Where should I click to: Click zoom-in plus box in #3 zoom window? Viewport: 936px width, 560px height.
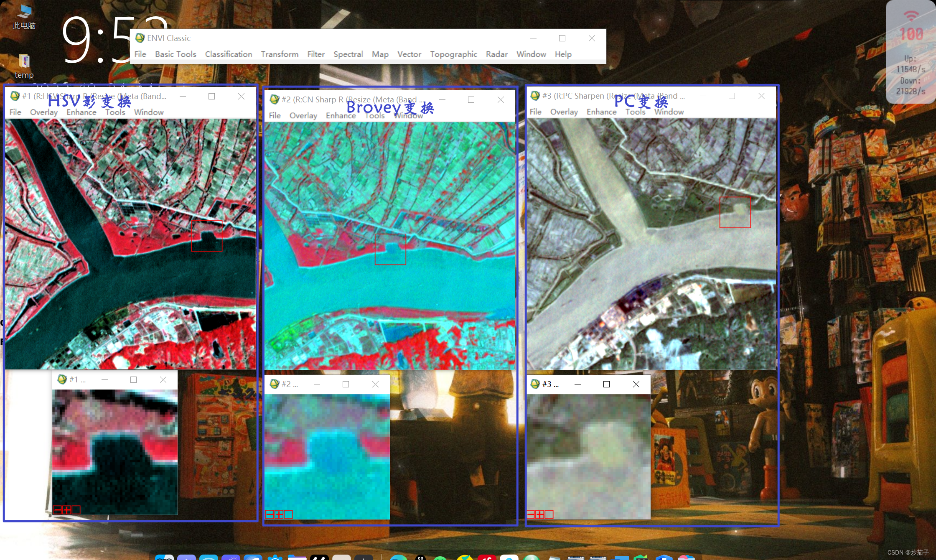point(540,514)
